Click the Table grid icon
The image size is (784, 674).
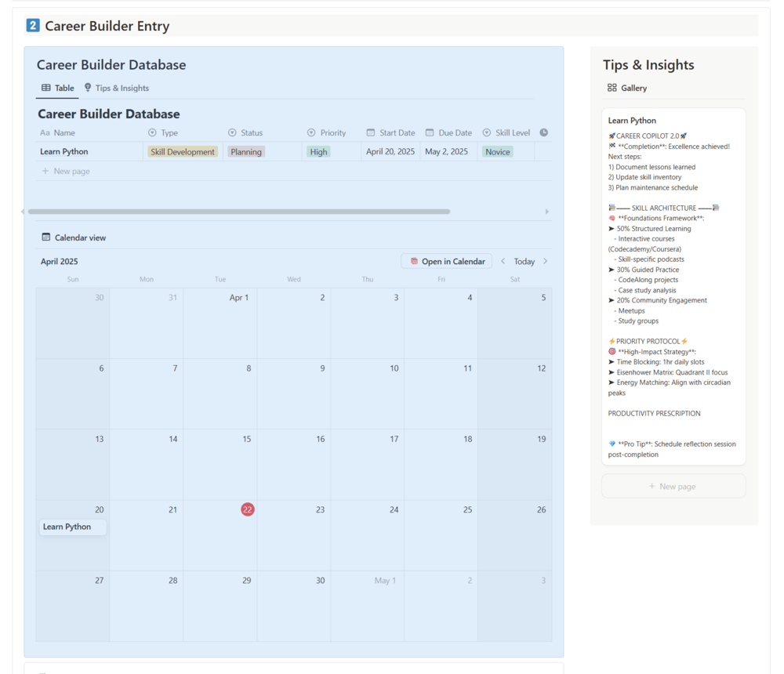46,88
